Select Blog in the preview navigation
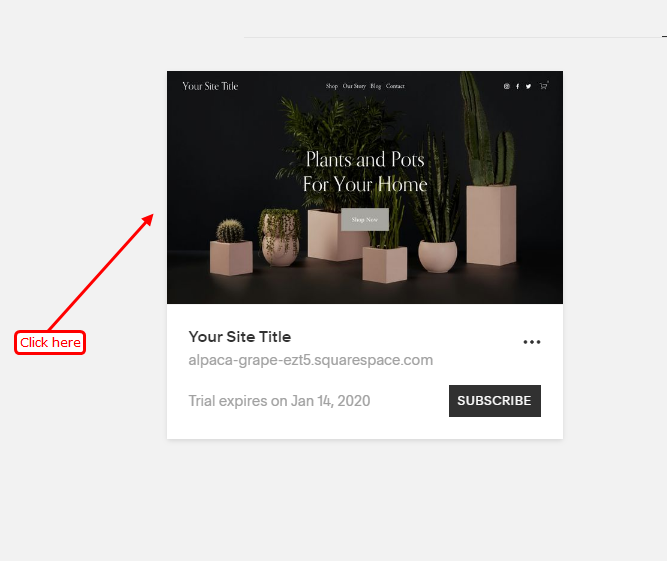The width and height of the screenshot is (667, 561). coord(376,86)
